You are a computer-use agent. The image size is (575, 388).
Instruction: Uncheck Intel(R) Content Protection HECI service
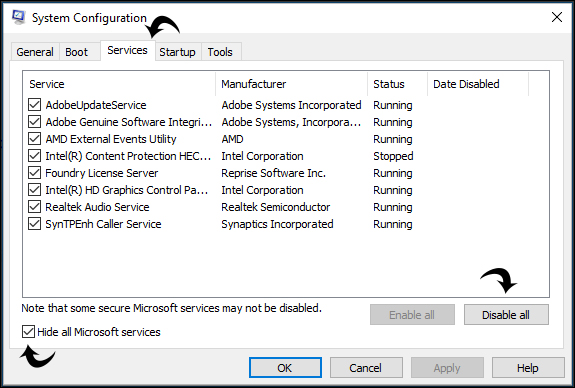click(34, 156)
